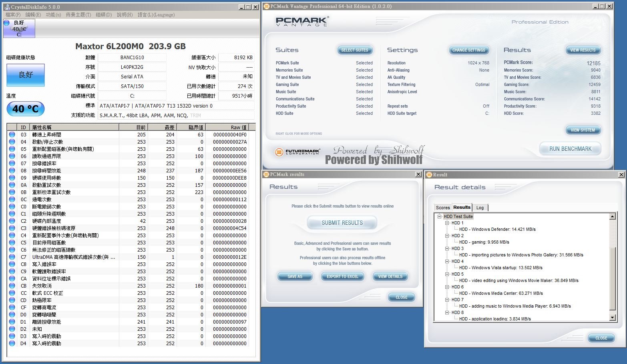The width and height of the screenshot is (627, 364).
Task: Collapse the HDD 5 tree node
Action: click(447, 274)
